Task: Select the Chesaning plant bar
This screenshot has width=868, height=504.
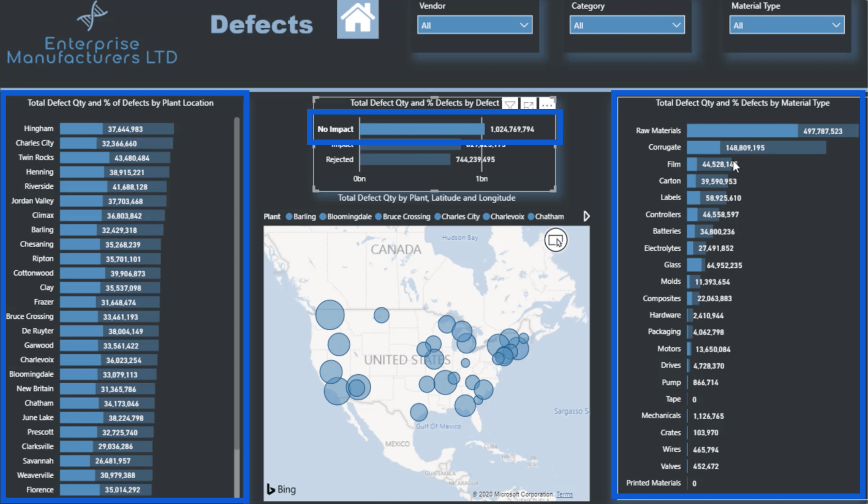Action: (111, 245)
